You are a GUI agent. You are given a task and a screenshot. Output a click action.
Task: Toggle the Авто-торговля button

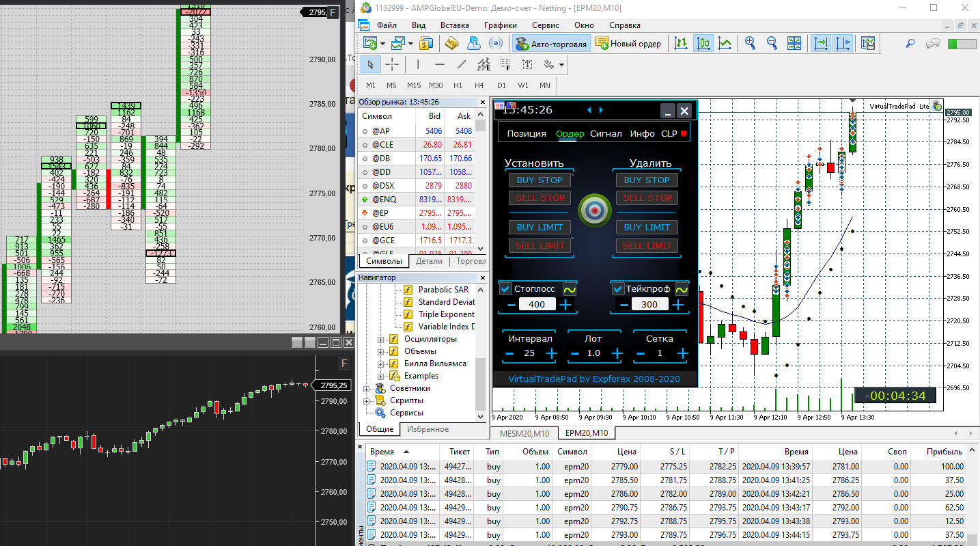550,44
